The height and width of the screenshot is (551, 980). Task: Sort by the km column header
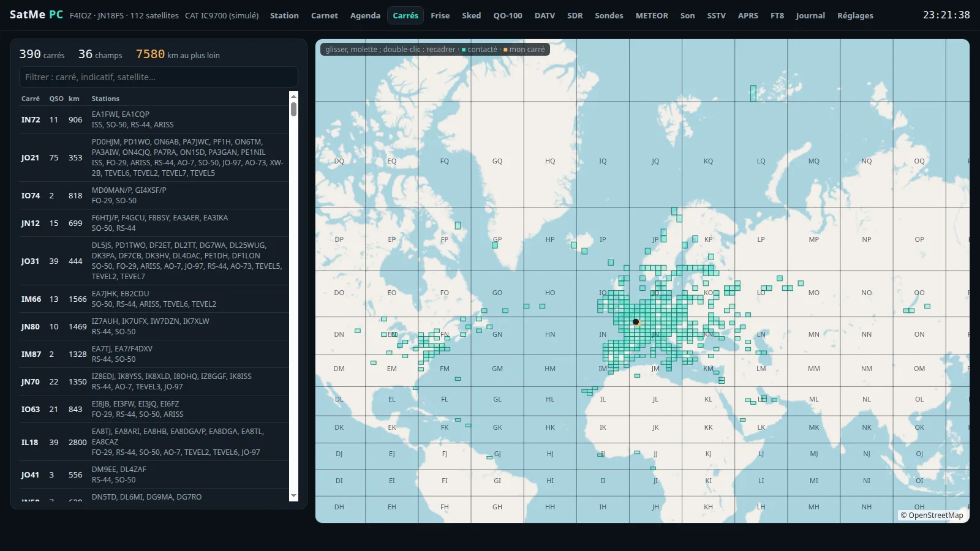pyautogui.click(x=74, y=99)
